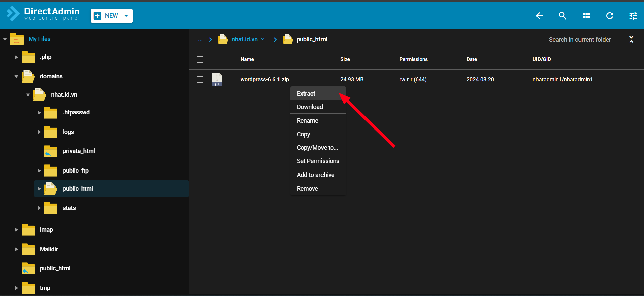644x296 pixels.
Task: Tick the select-all checkbox in header
Action: coord(200,59)
